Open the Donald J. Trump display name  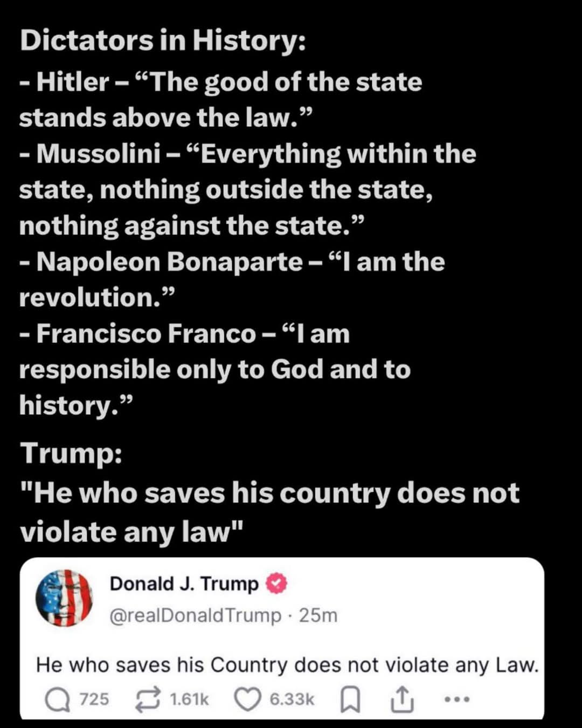coord(184,584)
